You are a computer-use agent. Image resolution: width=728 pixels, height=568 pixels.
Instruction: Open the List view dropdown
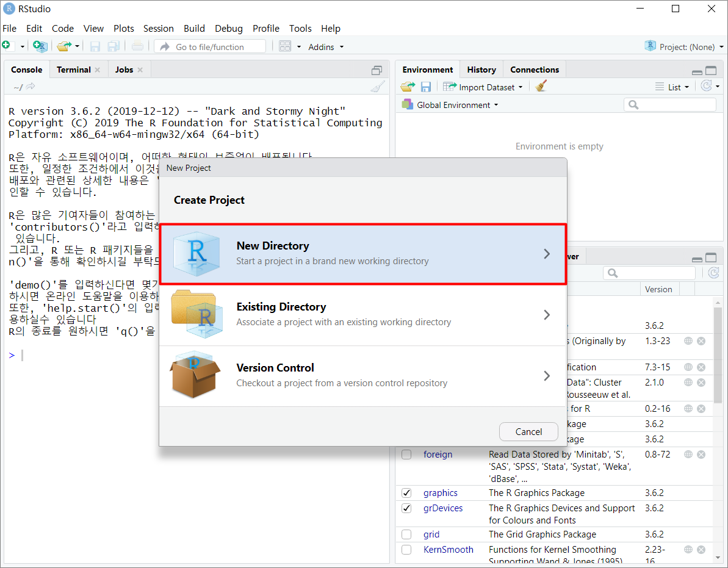pyautogui.click(x=672, y=87)
